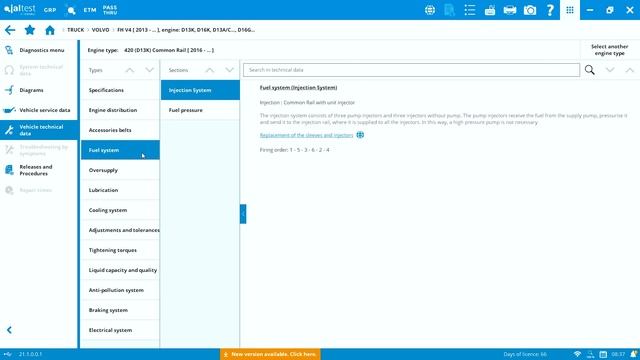Go to next search result chevron
Screen dimensions: 640x360
(610, 70)
